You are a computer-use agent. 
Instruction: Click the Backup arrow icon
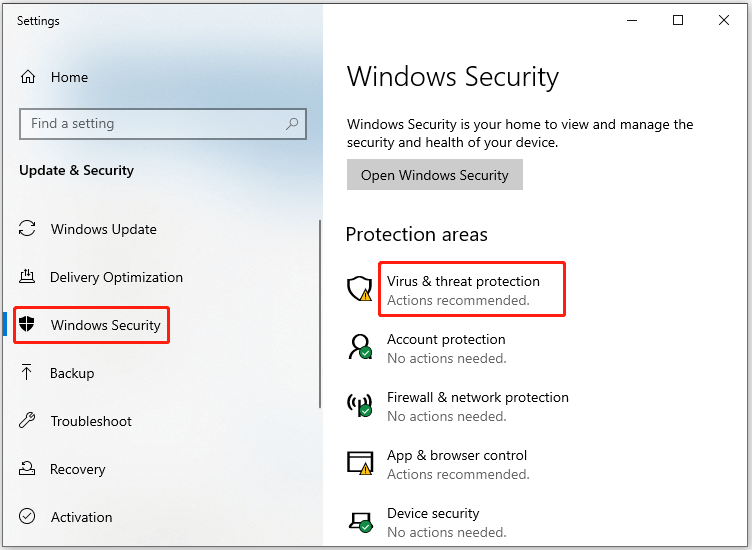28,373
